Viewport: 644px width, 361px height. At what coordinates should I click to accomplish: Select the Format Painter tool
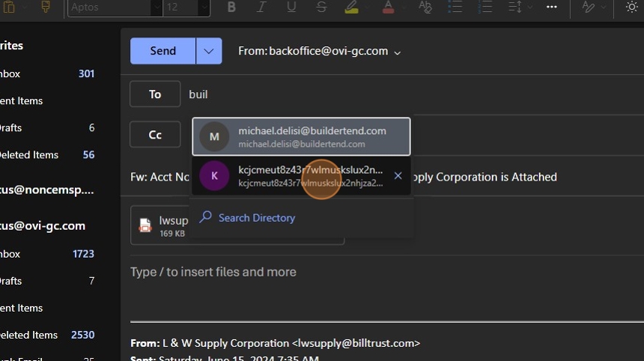tap(45, 7)
